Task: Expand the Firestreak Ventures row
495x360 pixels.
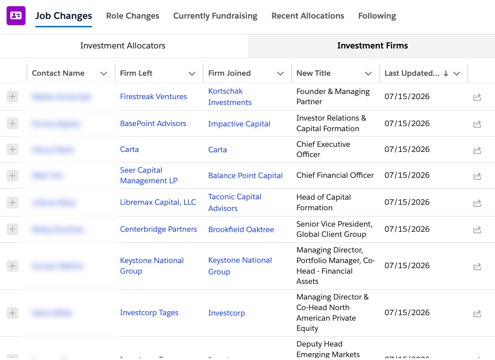Action: (12, 97)
